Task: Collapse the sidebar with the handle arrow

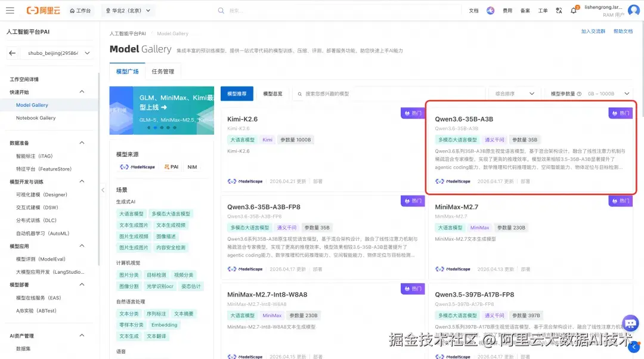Action: pos(103,190)
